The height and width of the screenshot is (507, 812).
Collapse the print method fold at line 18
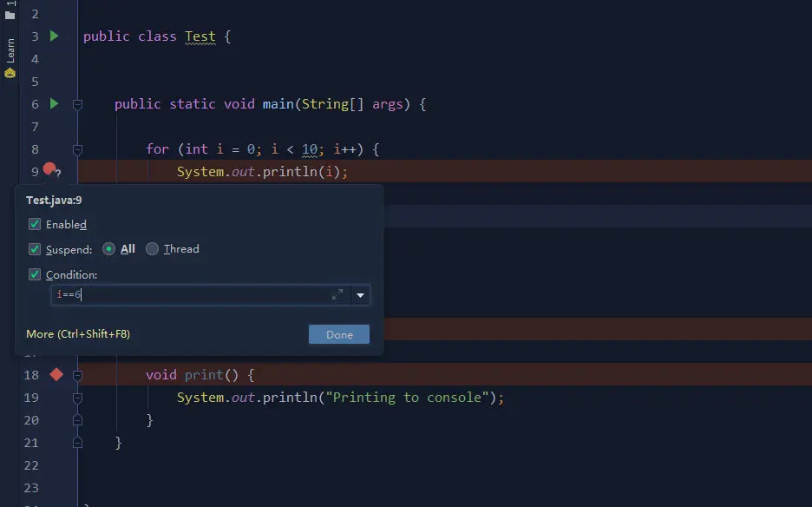tap(78, 375)
